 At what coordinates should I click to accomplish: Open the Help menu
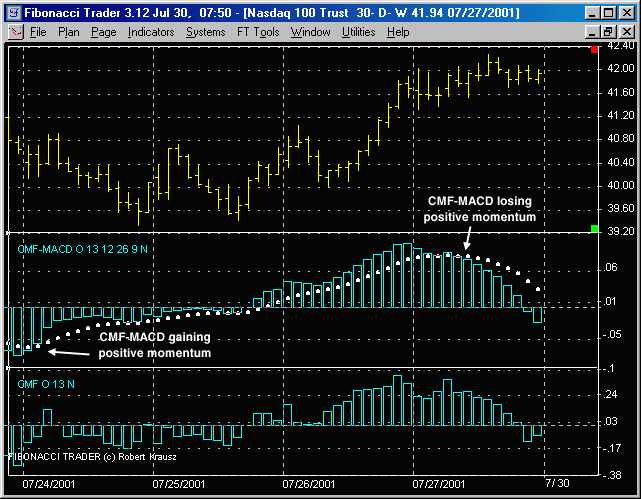[x=398, y=32]
